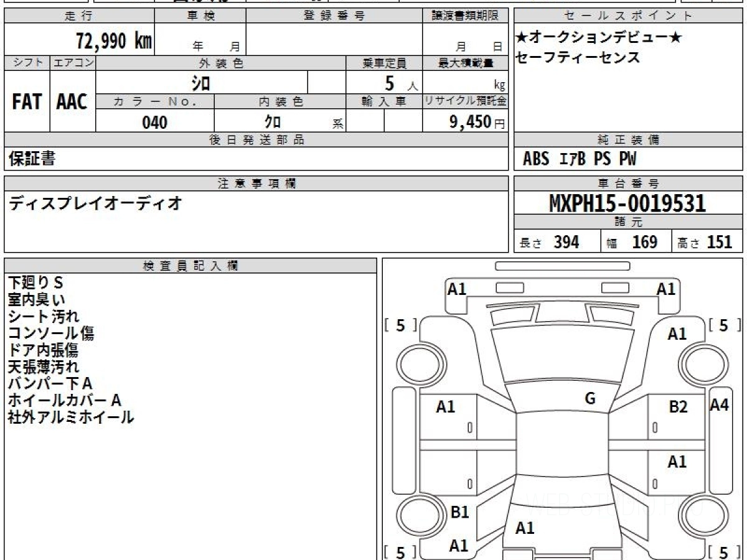Click the 純正装備 header
Viewport: 747px width, 560px height.
(629, 140)
